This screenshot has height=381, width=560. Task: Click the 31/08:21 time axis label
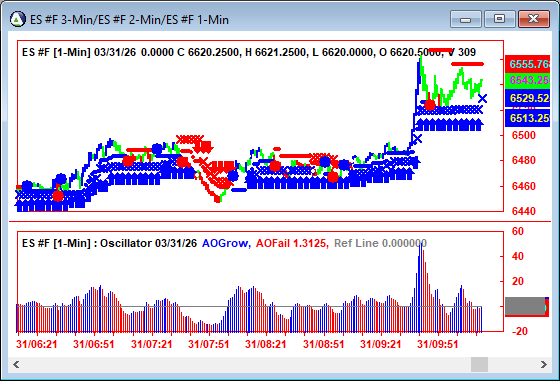266,344
